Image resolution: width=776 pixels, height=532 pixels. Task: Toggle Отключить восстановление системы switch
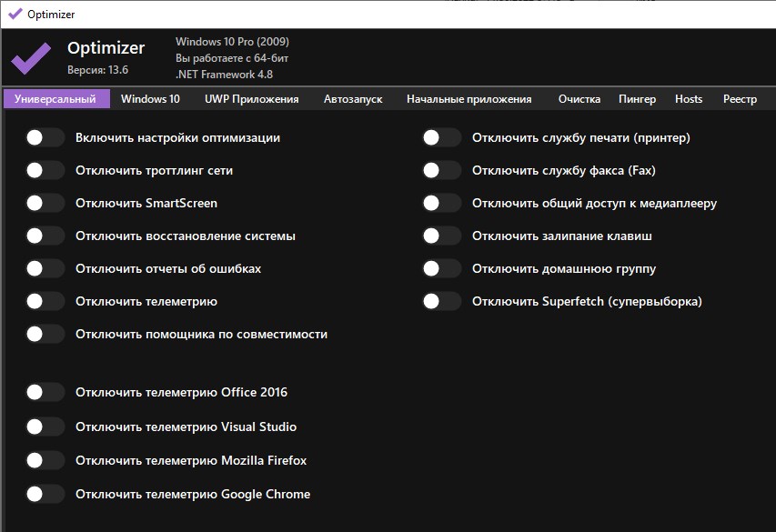point(45,236)
